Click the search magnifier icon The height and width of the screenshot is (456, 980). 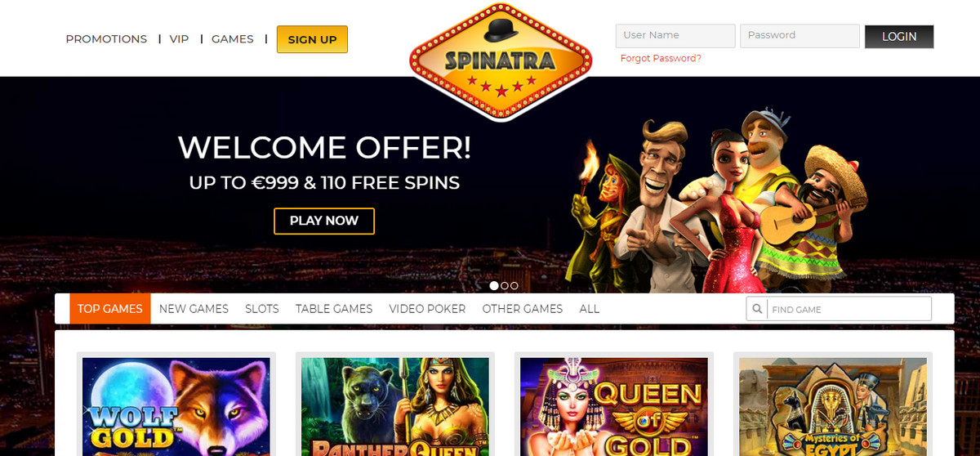pos(757,309)
